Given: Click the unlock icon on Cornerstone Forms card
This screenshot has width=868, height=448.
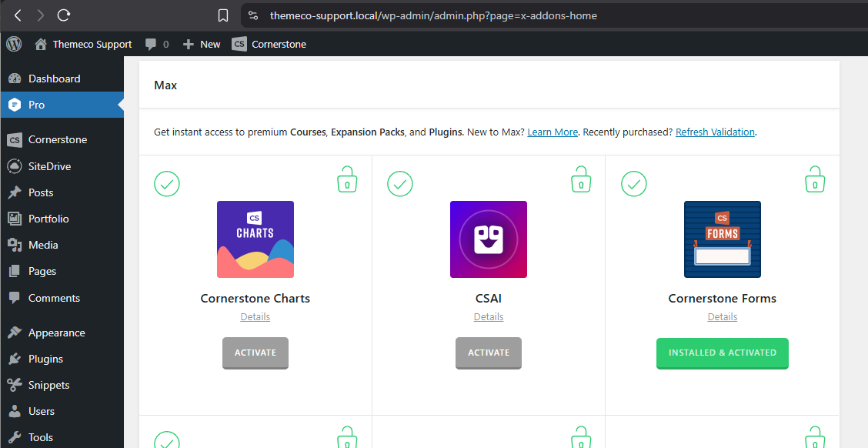Looking at the screenshot, I should 815,179.
